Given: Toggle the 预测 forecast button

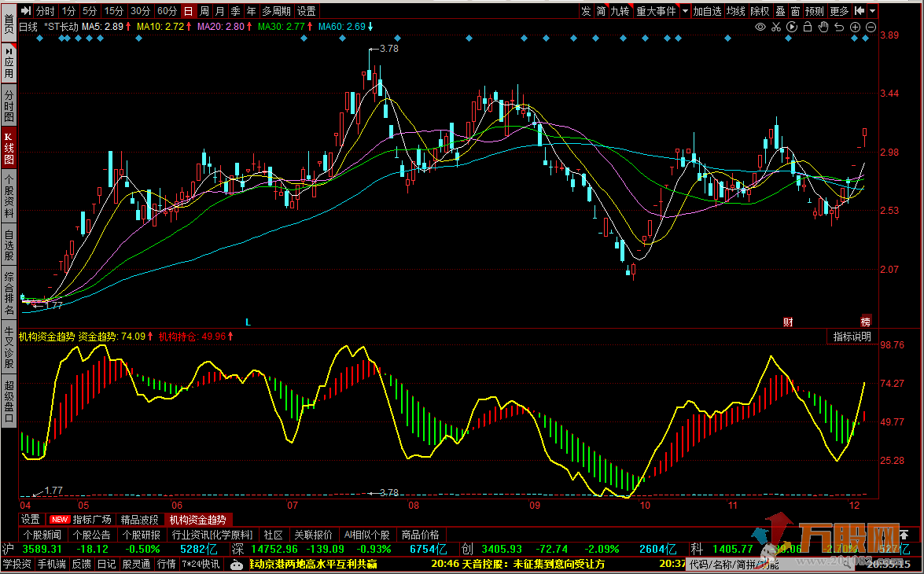Looking at the screenshot, I should 815,10.
